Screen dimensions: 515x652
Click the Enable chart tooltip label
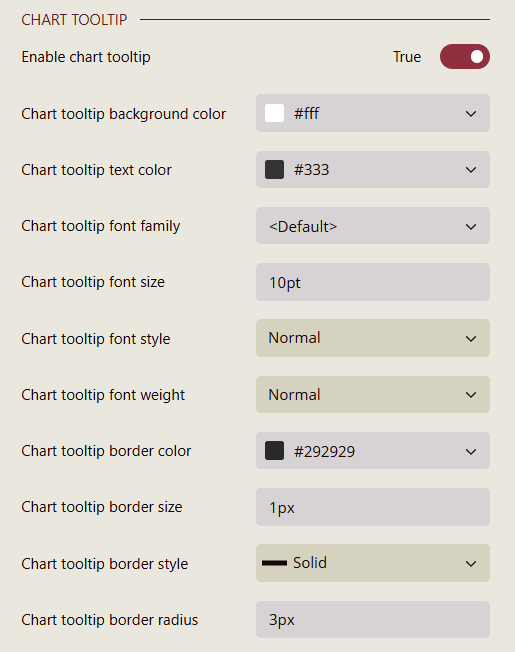coord(86,57)
